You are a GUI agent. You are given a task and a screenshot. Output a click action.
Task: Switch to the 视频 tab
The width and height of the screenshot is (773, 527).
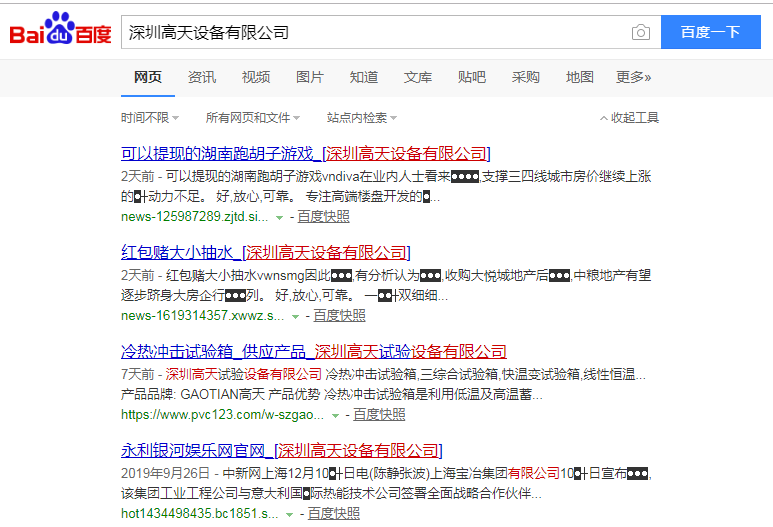pyautogui.click(x=256, y=77)
